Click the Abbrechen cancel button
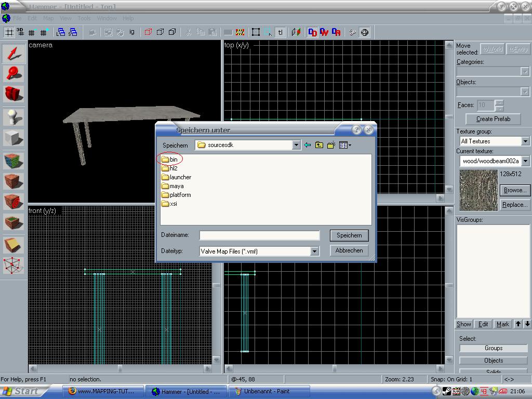This screenshot has height=399, width=532. (349, 250)
